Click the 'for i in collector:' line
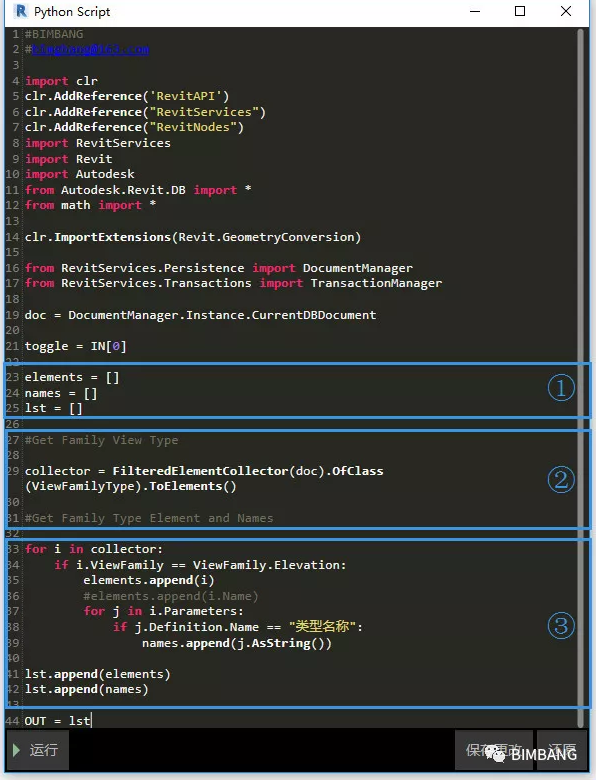 point(94,549)
